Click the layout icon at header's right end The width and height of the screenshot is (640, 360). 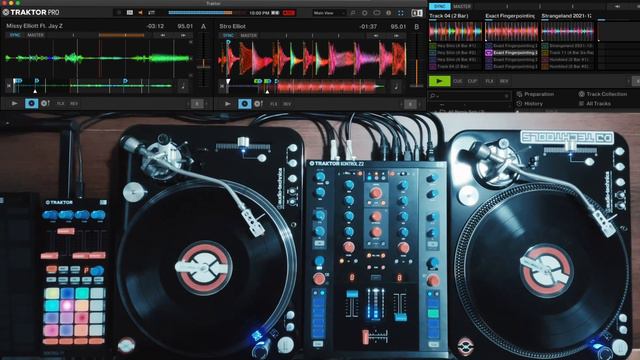pos(417,13)
